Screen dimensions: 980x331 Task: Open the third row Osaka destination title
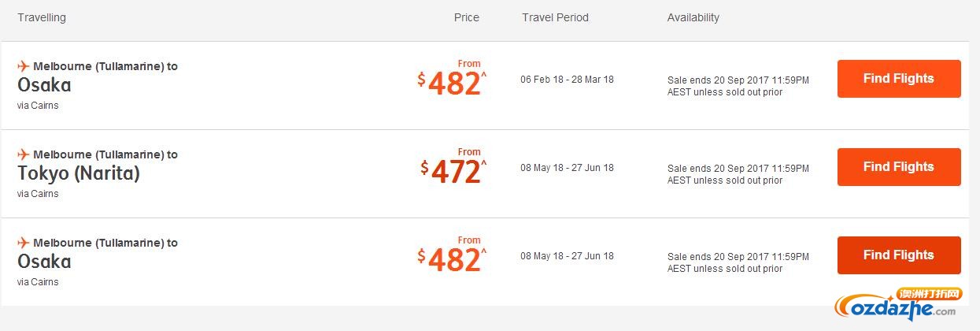[x=44, y=262]
